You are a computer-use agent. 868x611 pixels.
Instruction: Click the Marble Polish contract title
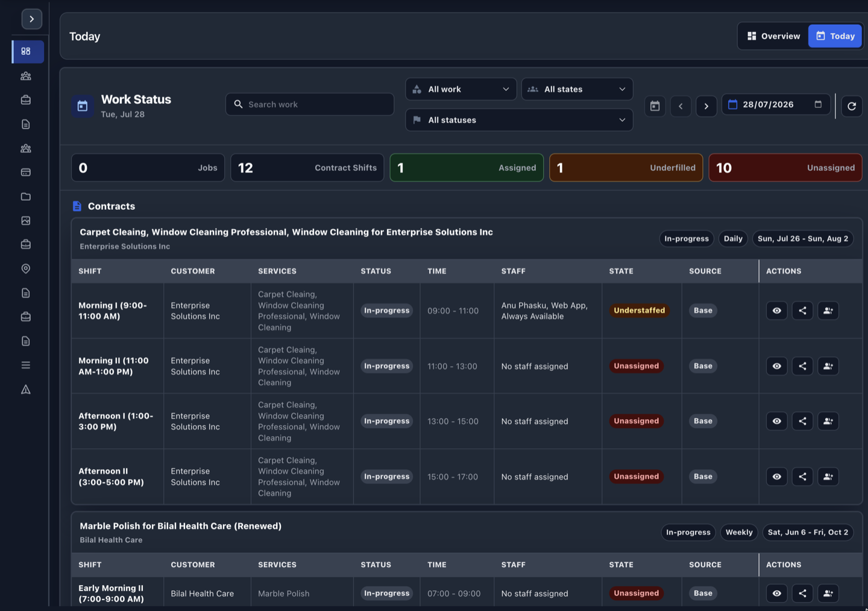(x=180, y=526)
